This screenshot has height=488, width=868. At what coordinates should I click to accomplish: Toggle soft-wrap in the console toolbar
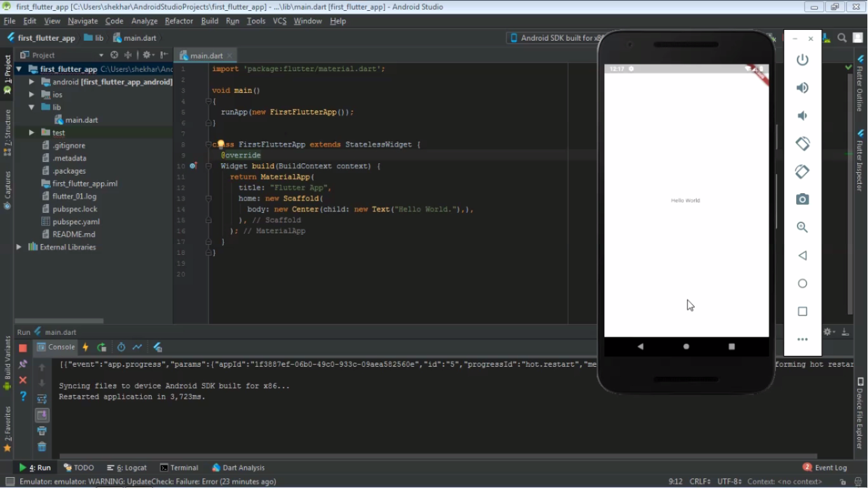tap(42, 398)
